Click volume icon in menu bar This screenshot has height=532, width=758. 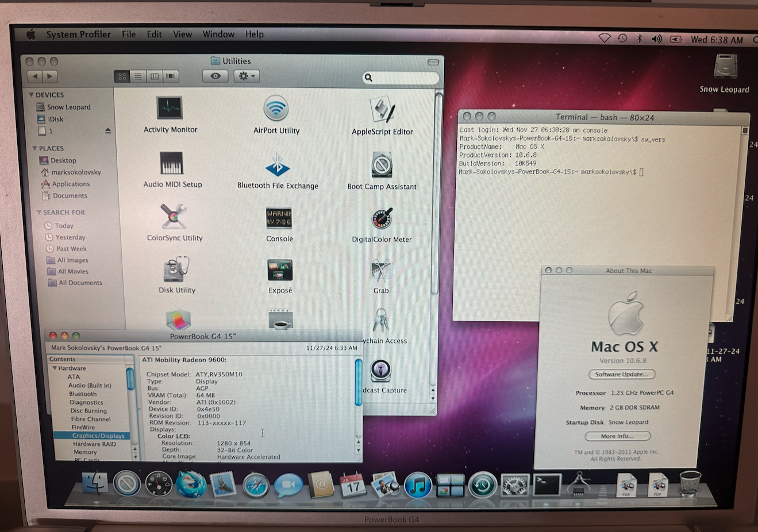tap(656, 39)
